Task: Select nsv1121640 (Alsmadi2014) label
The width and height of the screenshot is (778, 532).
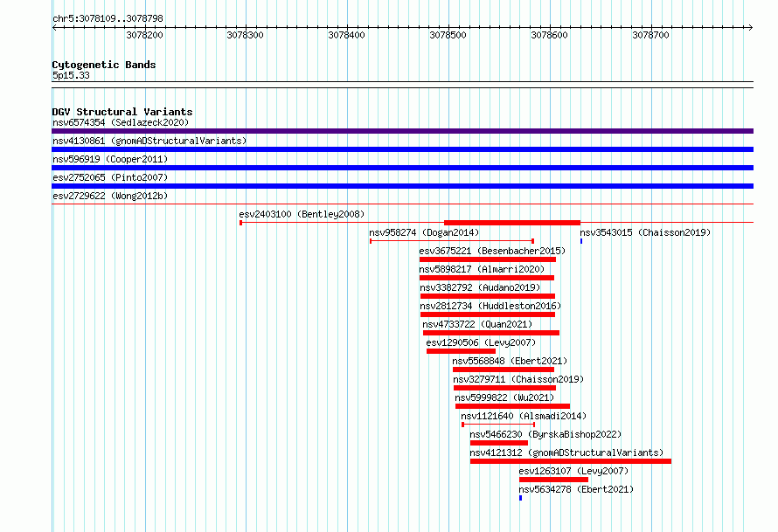Action: click(524, 416)
